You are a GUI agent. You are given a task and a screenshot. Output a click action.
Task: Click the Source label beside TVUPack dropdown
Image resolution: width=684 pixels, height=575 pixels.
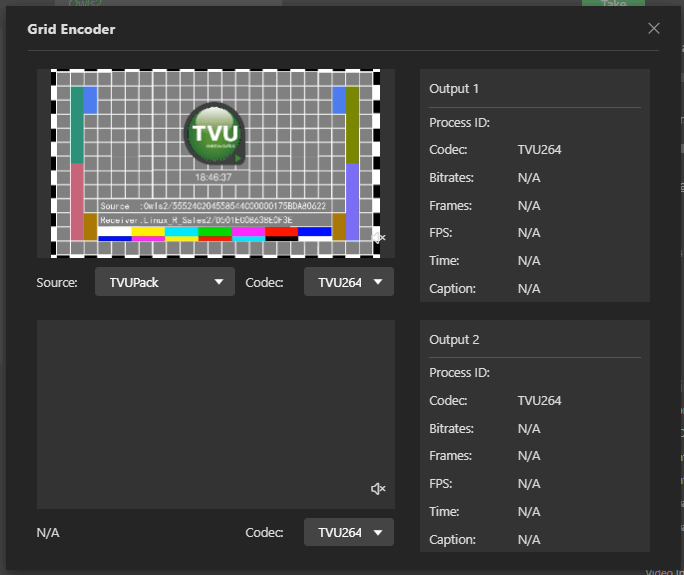pos(57,282)
